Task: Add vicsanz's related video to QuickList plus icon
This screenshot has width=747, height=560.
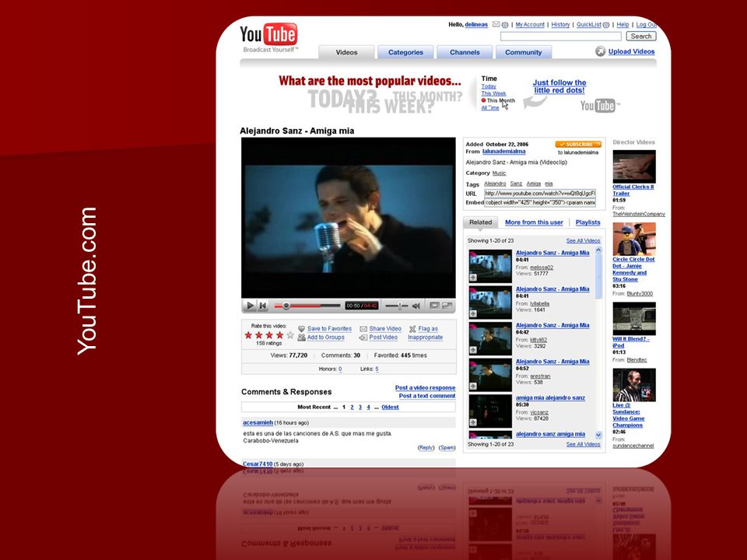Action: [x=473, y=422]
